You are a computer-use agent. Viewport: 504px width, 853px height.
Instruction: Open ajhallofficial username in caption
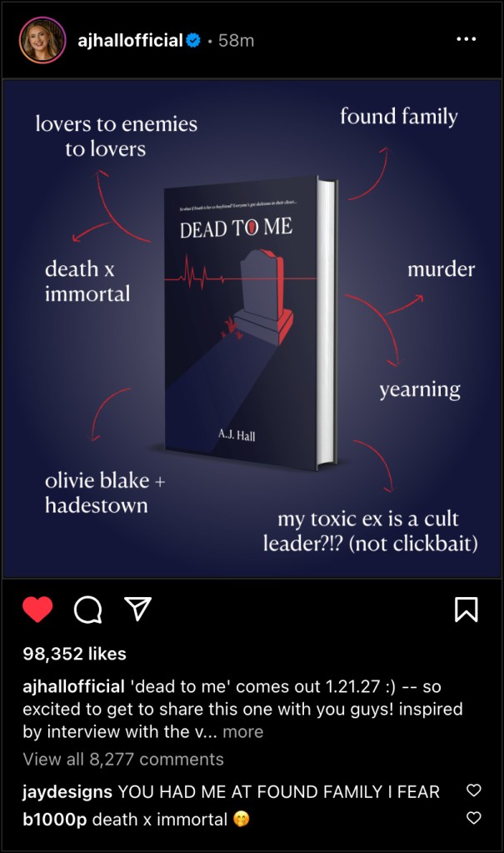pyautogui.click(x=74, y=686)
